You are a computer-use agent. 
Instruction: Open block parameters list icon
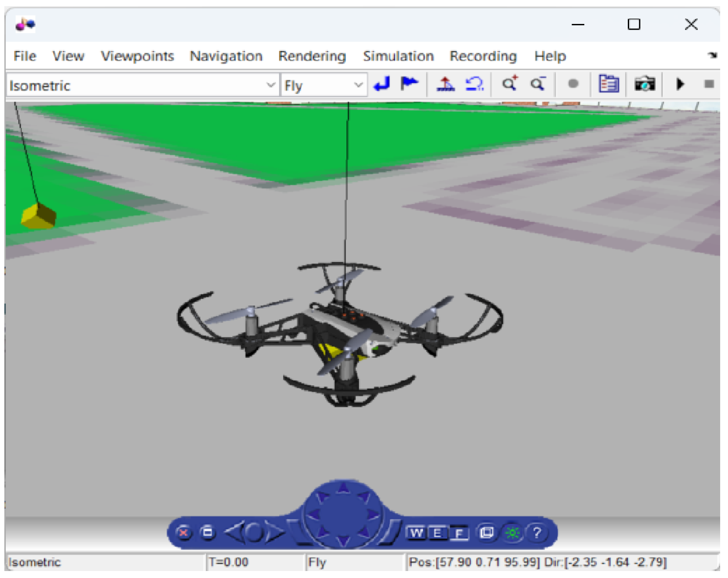(x=609, y=84)
